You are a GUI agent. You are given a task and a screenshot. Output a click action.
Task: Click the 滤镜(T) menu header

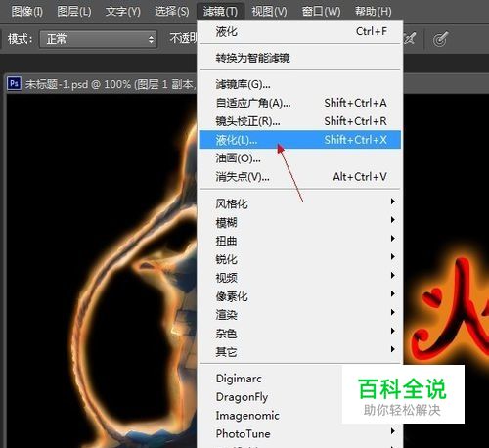pos(220,12)
